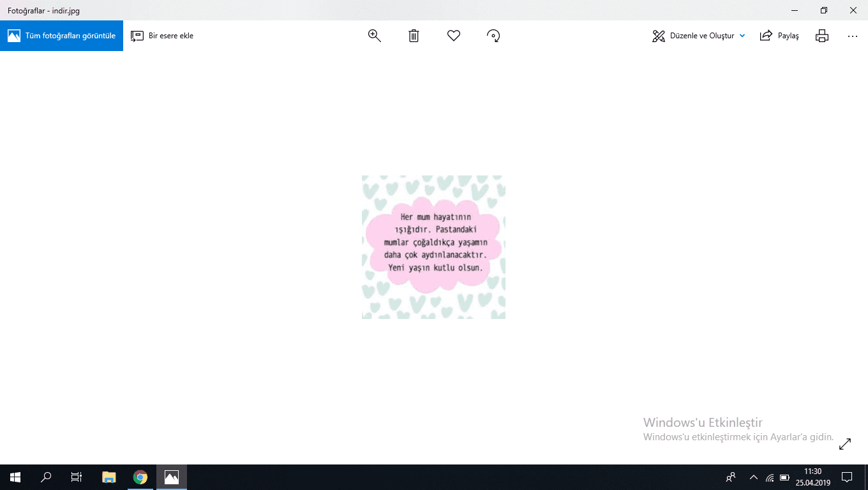The height and width of the screenshot is (490, 868).
Task: Click Bir esere ekle button
Action: (162, 36)
